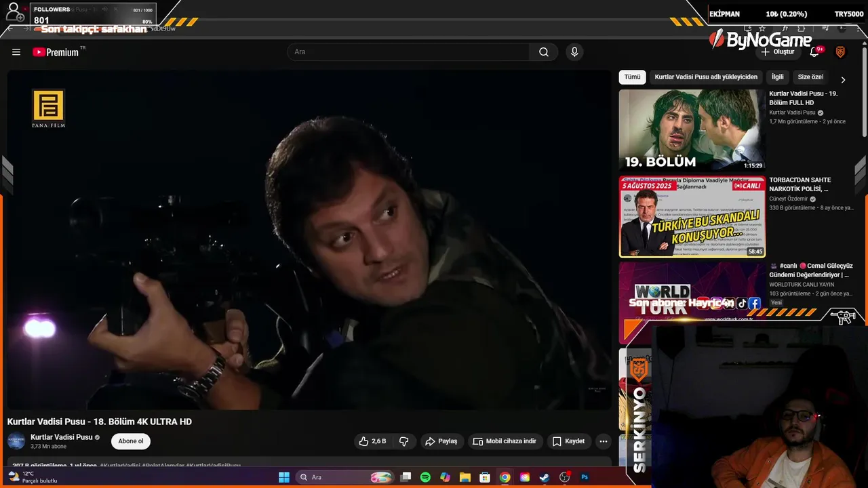The height and width of the screenshot is (488, 868).
Task: Open Steam from the taskbar
Action: coord(545,477)
